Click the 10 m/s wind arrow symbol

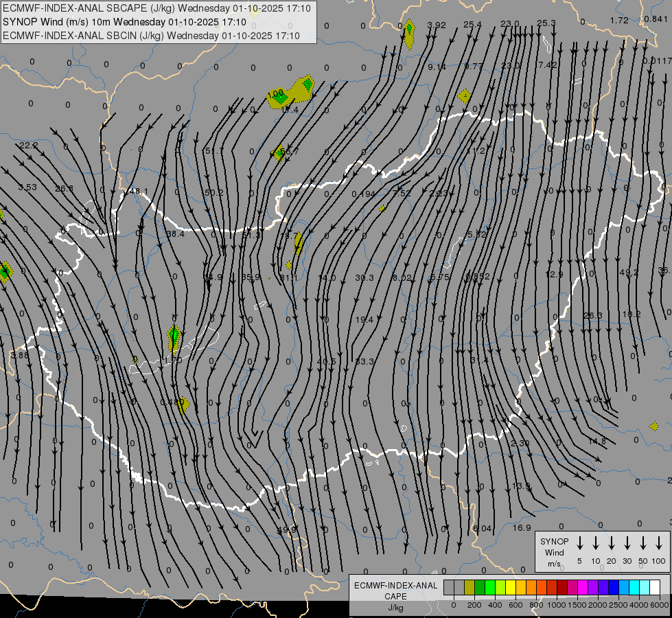[x=596, y=543]
